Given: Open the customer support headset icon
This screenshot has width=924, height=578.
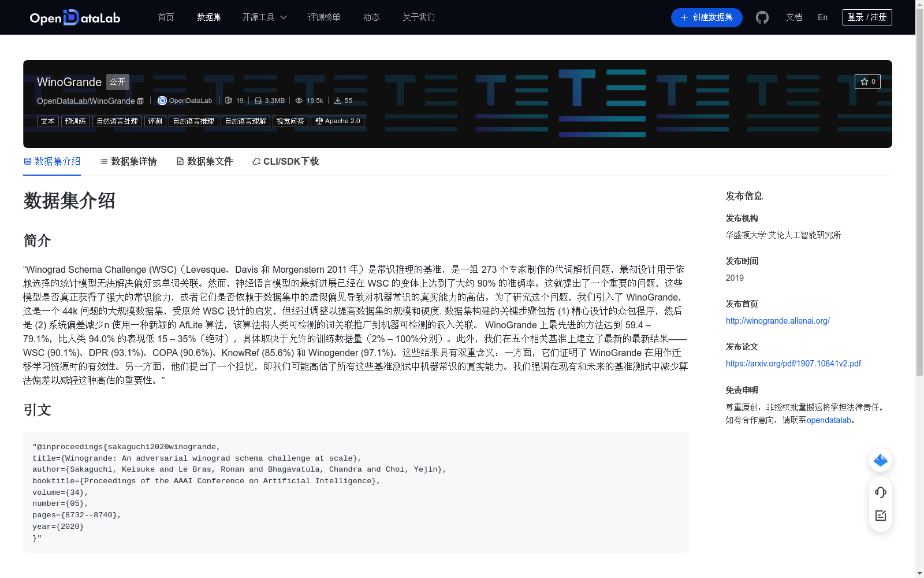Looking at the screenshot, I should pyautogui.click(x=881, y=492).
